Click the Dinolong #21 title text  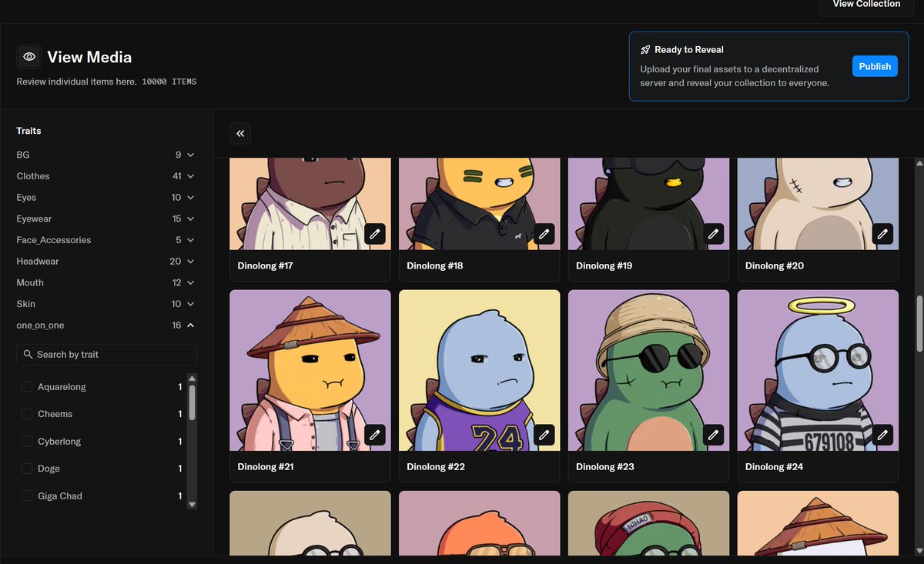265,467
